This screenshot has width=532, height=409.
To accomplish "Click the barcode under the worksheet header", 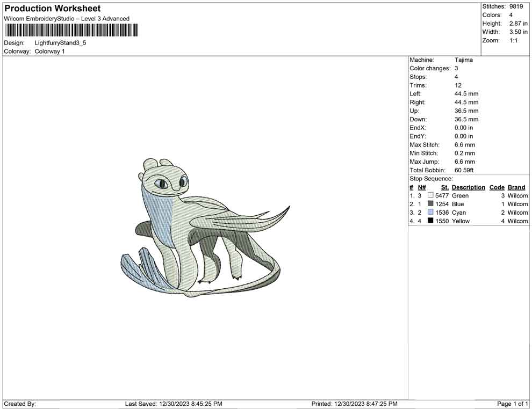I will click(x=71, y=30).
